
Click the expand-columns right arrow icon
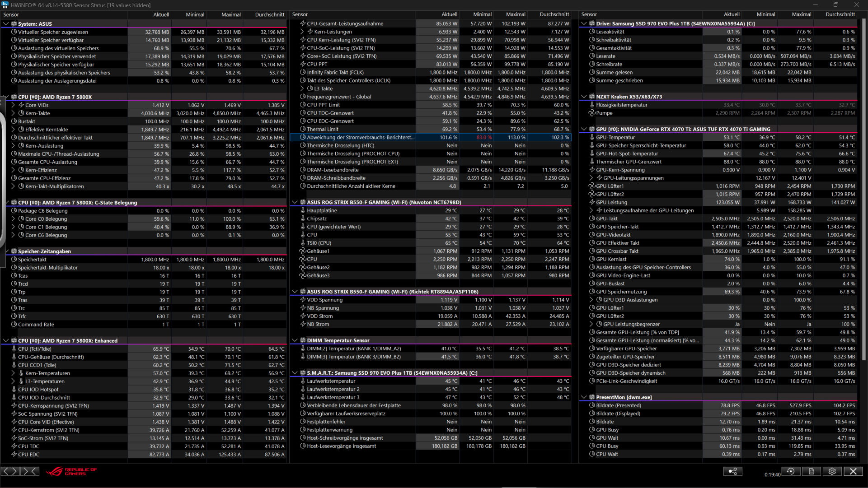10,471
